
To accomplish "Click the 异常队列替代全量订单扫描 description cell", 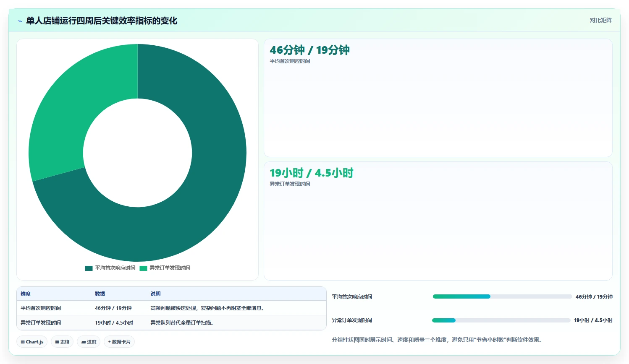I will coord(182,323).
